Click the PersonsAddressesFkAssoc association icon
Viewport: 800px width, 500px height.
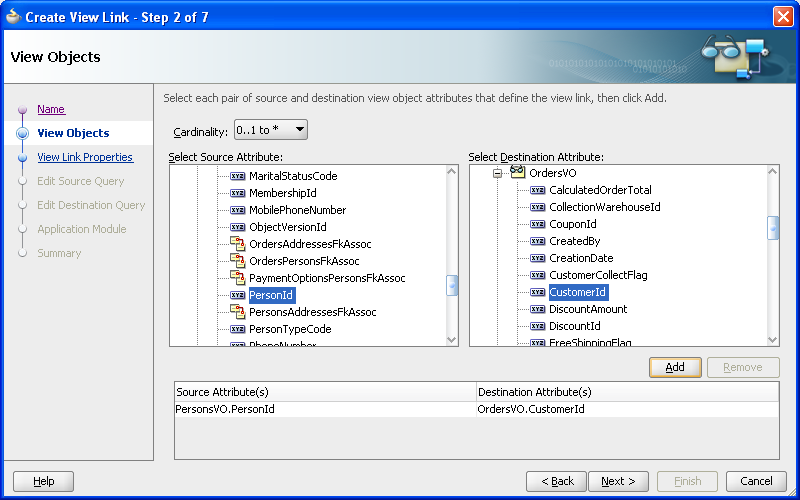pyautogui.click(x=237, y=312)
